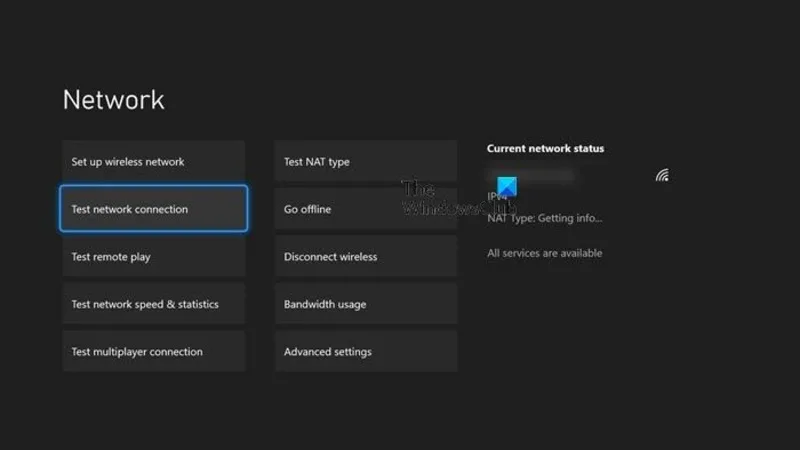Image resolution: width=800 pixels, height=450 pixels.
Task: Choose Test remote play option
Action: pos(154,256)
